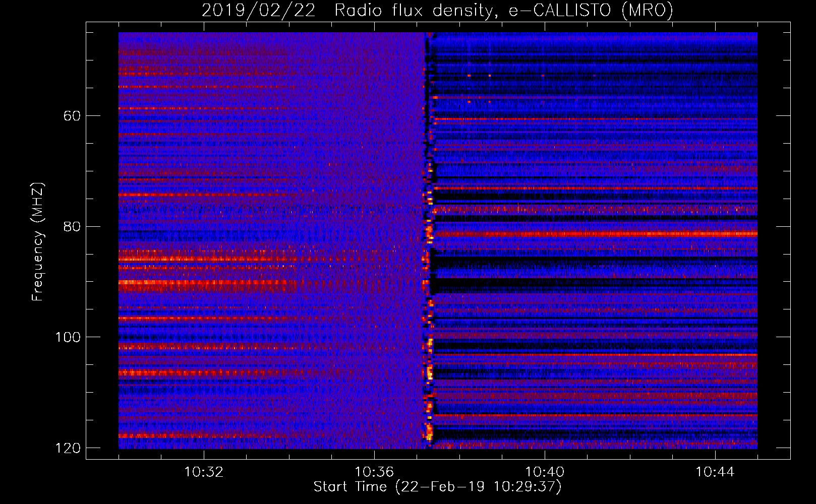
Task: Click the 10:32 time tick label
Action: tap(204, 472)
